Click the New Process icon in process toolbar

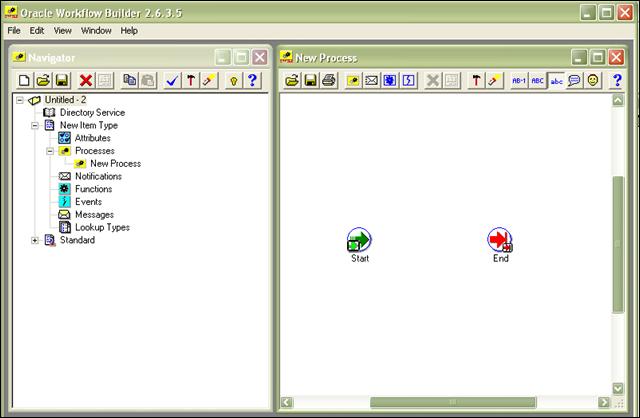[353, 80]
